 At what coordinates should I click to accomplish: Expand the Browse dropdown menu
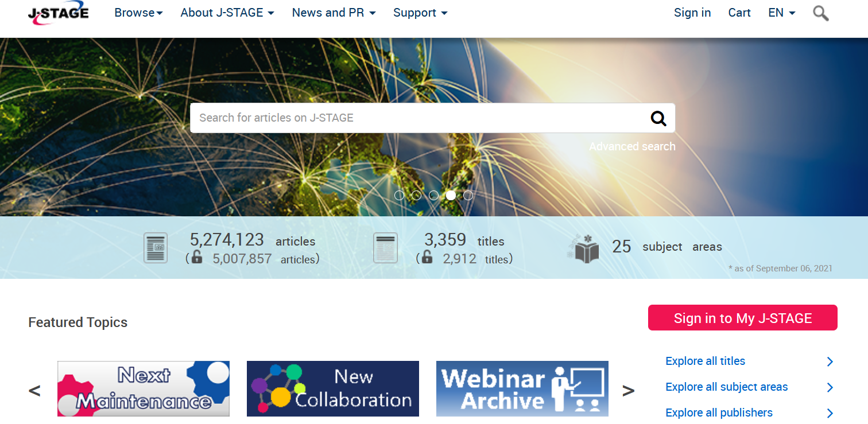[x=138, y=13]
